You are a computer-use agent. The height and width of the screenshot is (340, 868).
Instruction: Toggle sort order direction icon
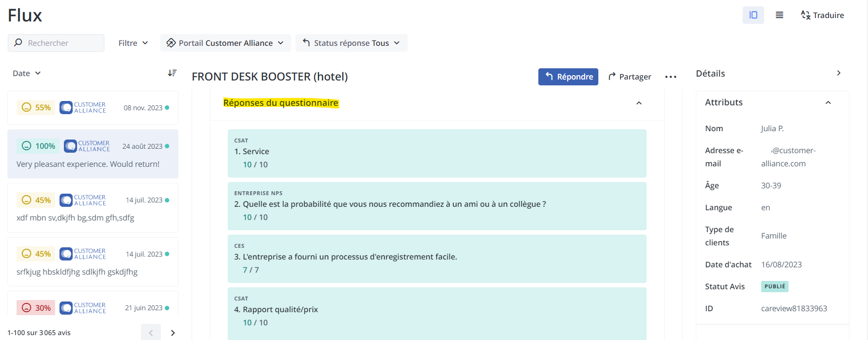tap(172, 73)
